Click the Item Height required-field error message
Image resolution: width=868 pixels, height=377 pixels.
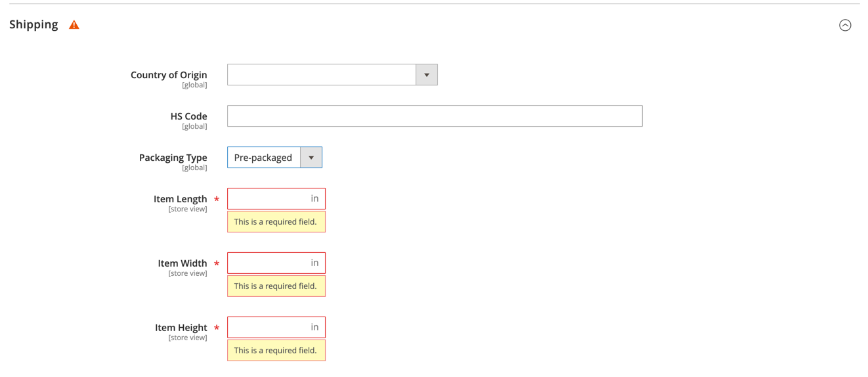tap(276, 351)
